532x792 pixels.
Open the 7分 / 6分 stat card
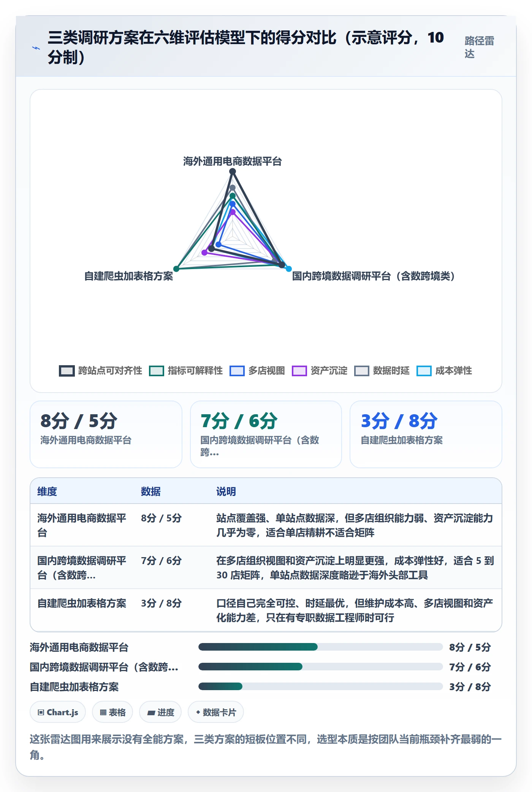tap(266, 434)
